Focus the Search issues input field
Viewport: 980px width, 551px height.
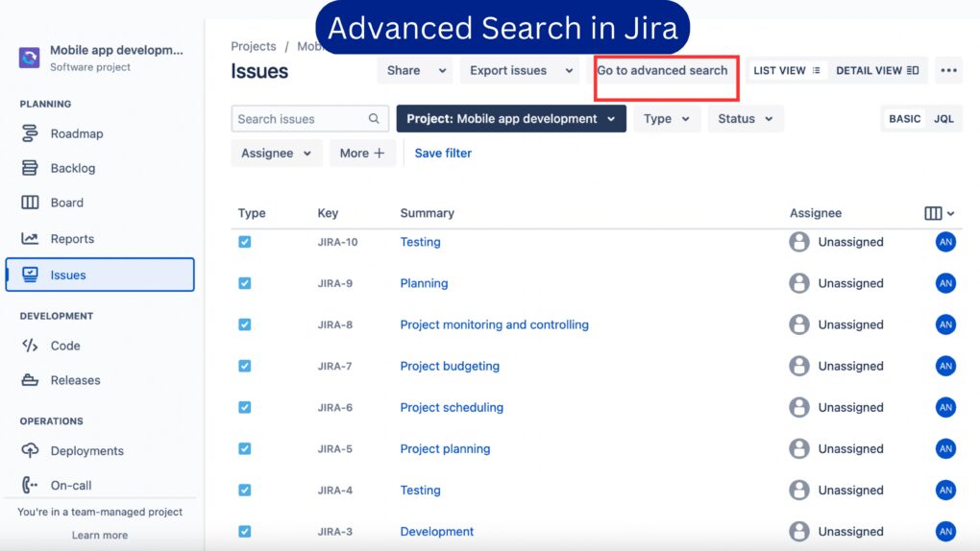point(310,119)
